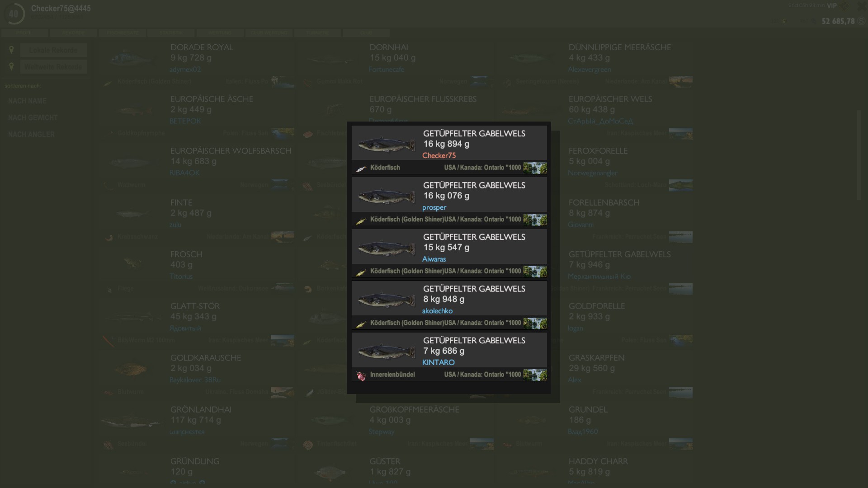Click Köderfisch bait icon in first record
868x488 pixels.
pyautogui.click(x=361, y=169)
